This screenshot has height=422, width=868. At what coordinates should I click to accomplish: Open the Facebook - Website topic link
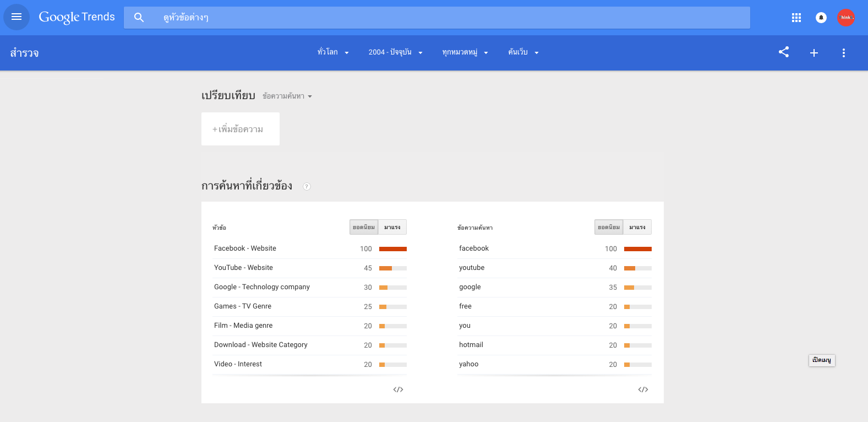click(x=245, y=248)
